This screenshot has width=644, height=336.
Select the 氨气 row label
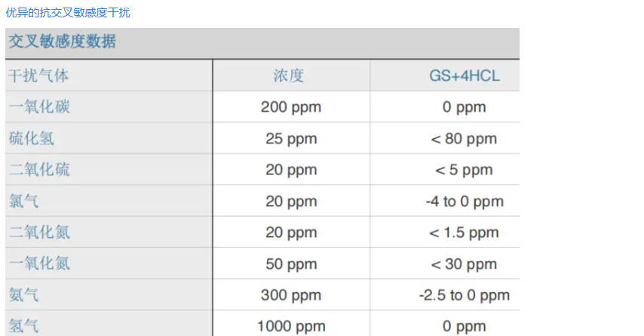click(x=24, y=295)
